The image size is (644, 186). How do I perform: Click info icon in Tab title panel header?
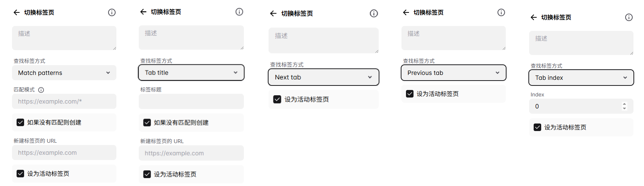coord(239,12)
